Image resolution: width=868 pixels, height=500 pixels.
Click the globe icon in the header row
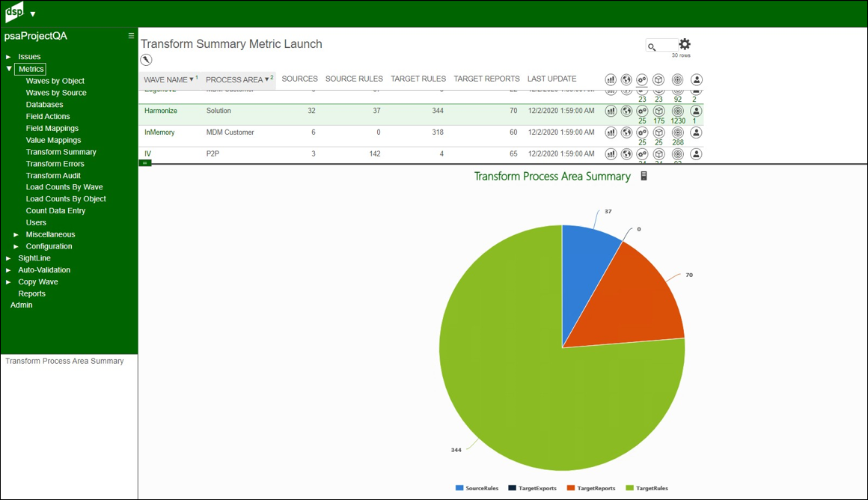pyautogui.click(x=626, y=80)
